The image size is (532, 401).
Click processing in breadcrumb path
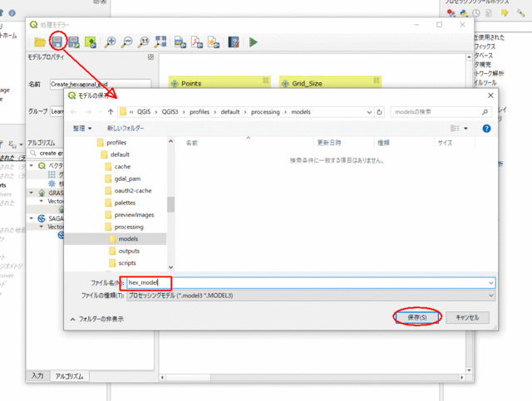point(265,112)
